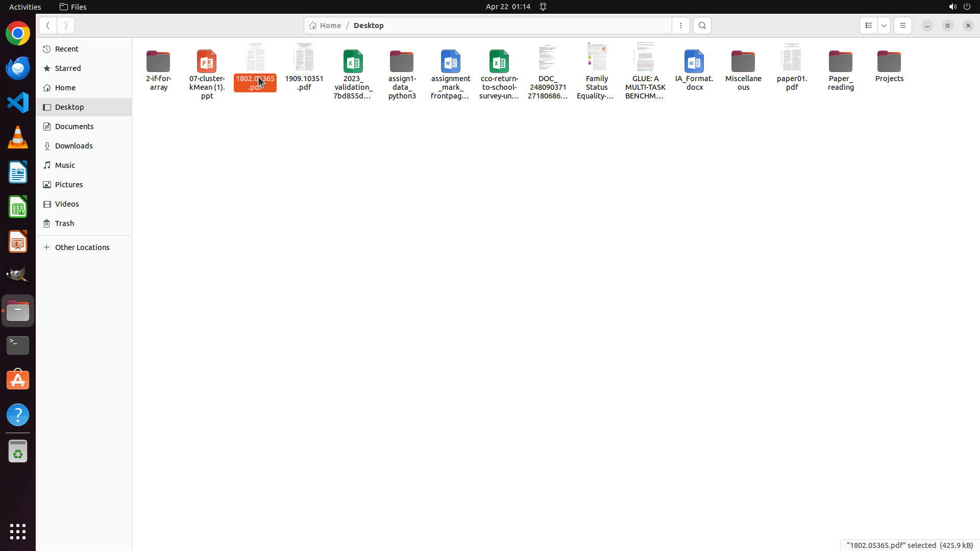The image size is (980, 551).
Task: Toggle list view layout button
Action: point(868,26)
